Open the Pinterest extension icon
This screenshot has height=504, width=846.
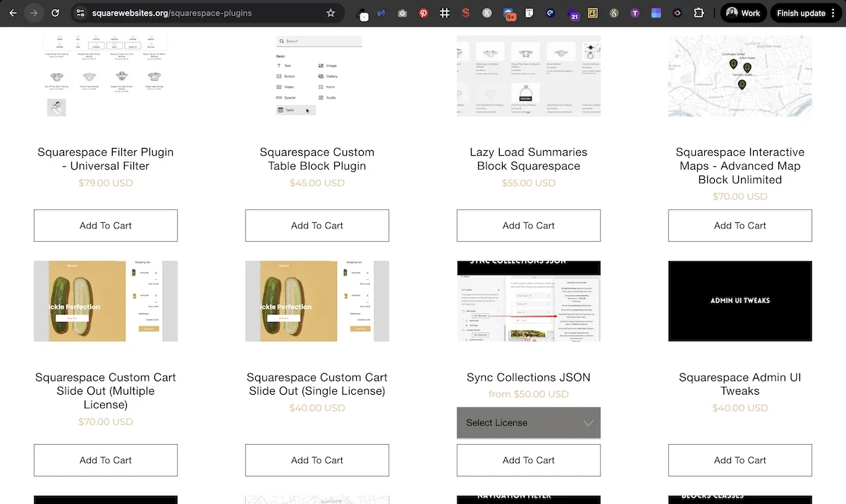423,13
